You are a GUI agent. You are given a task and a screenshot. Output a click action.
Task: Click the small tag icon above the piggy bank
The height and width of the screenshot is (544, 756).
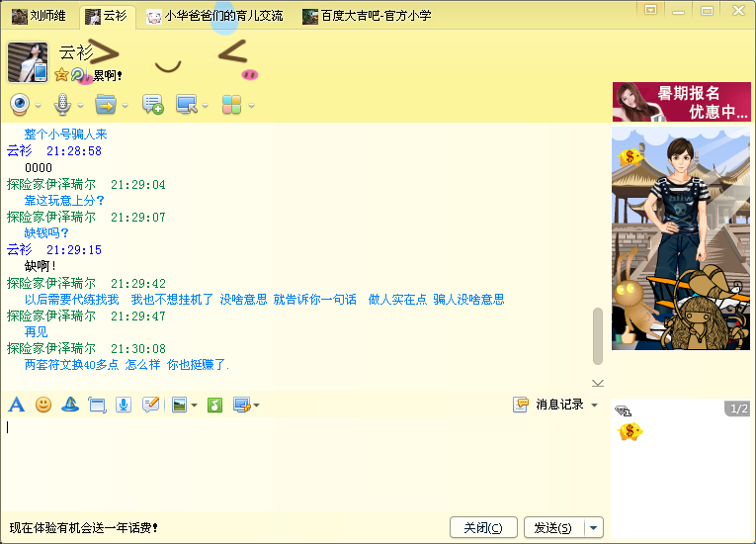(623, 410)
